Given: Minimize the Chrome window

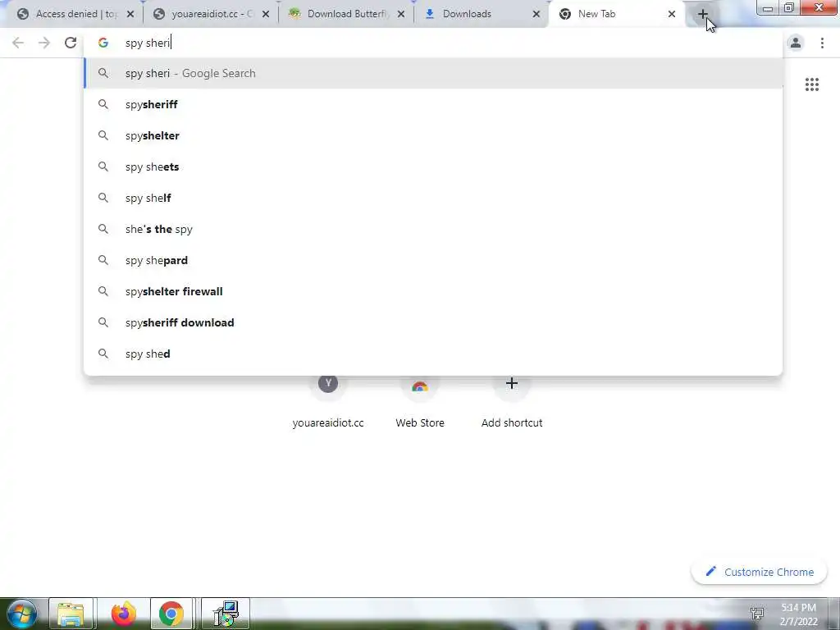Looking at the screenshot, I should tap(768, 8).
